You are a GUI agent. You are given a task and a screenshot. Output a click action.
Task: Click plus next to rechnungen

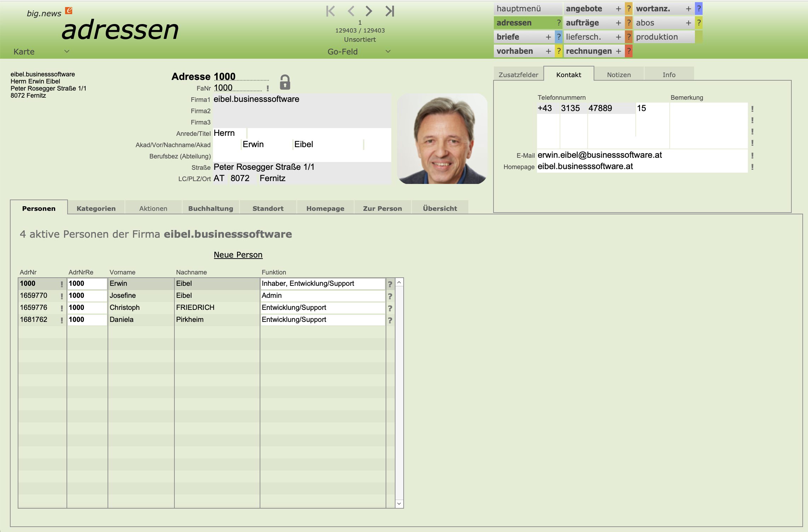point(618,51)
